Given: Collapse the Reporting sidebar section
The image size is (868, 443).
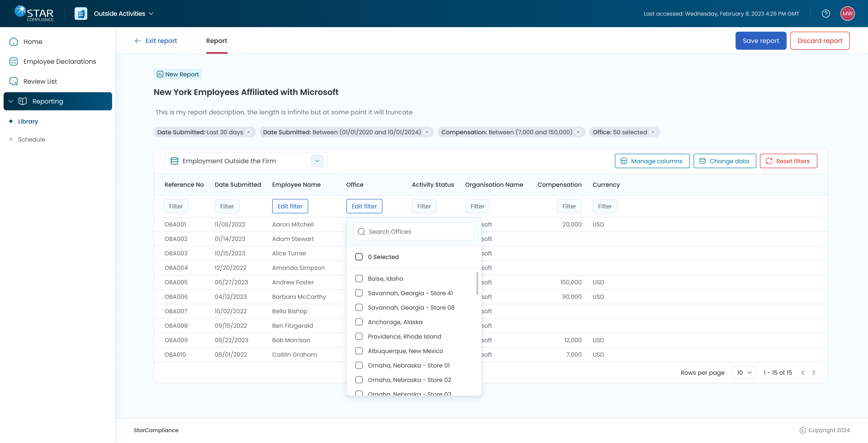Looking at the screenshot, I should coord(11,101).
